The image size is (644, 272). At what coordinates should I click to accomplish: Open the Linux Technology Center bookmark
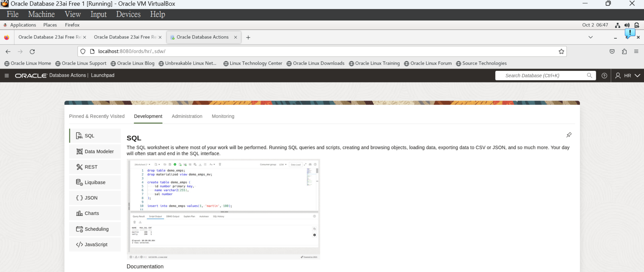click(x=253, y=63)
